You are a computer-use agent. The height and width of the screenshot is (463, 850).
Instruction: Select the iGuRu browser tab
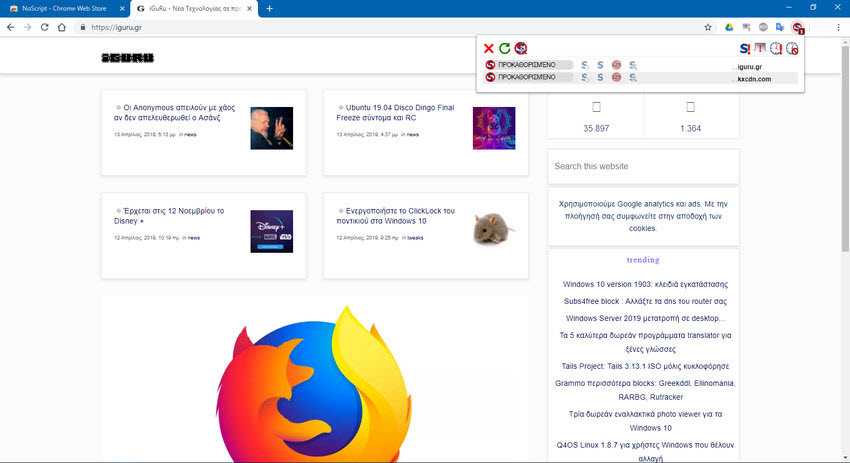194,9
